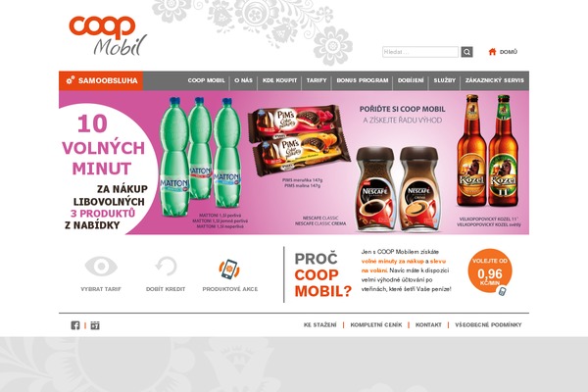Click the promotional banner with Kozel beer
This screenshot has width=588, height=392.
pyautogui.click(x=294, y=163)
